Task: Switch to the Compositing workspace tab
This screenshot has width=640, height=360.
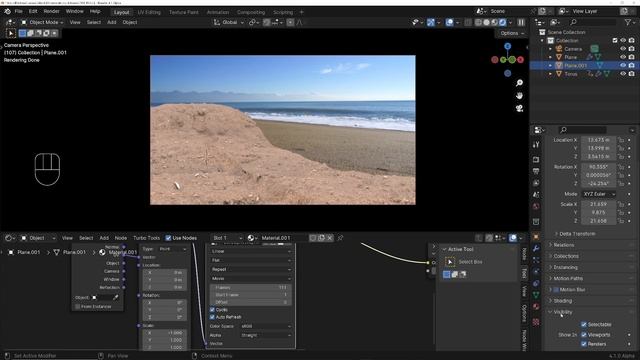Action: coord(251,12)
